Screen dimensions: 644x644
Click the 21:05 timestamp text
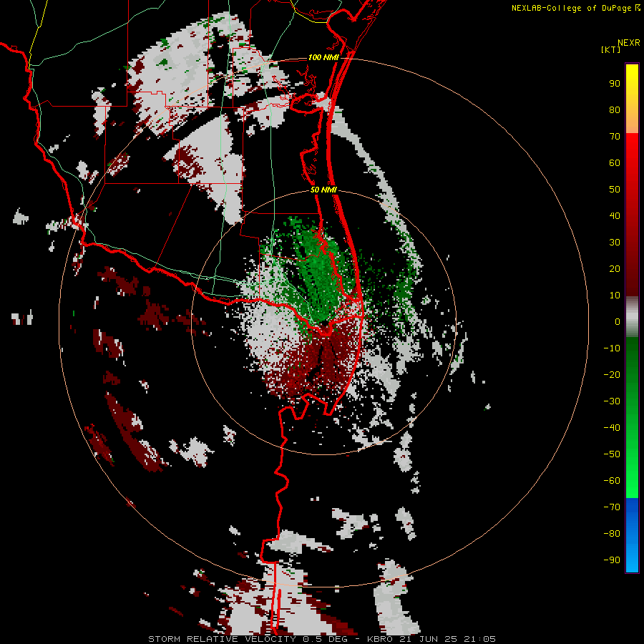(x=479, y=639)
